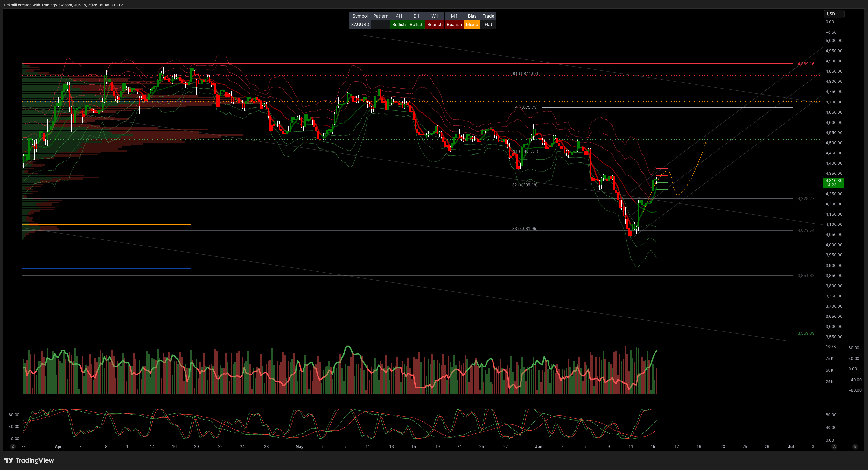
Task: Click the M1 column header
Action: tap(454, 16)
